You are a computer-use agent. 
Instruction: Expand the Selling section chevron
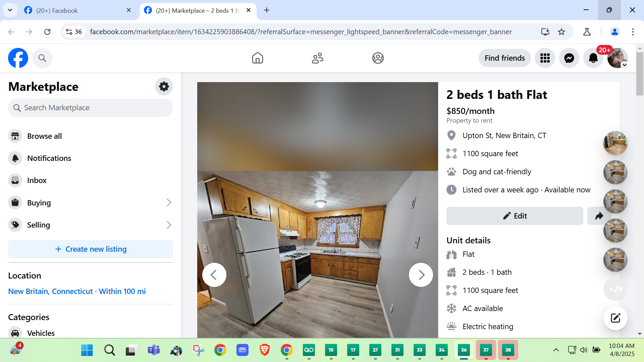169,225
